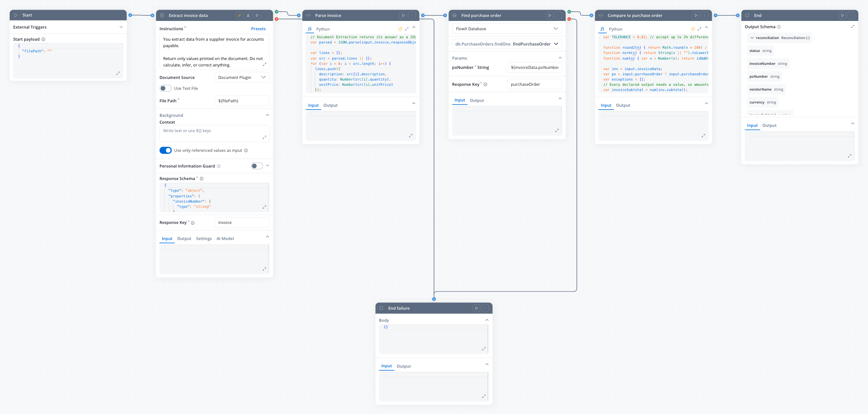Open the AI Model tab in Extract invoice data
Viewport: 868px width, 414px height.
coord(225,238)
